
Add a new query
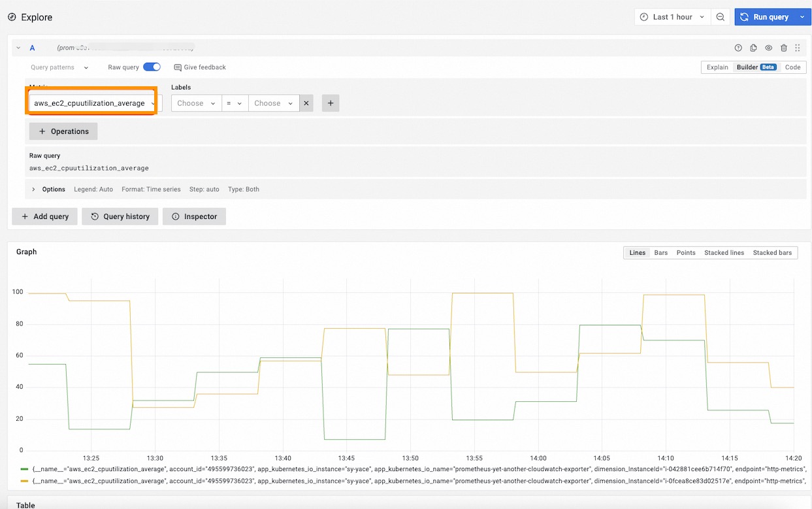click(x=44, y=216)
